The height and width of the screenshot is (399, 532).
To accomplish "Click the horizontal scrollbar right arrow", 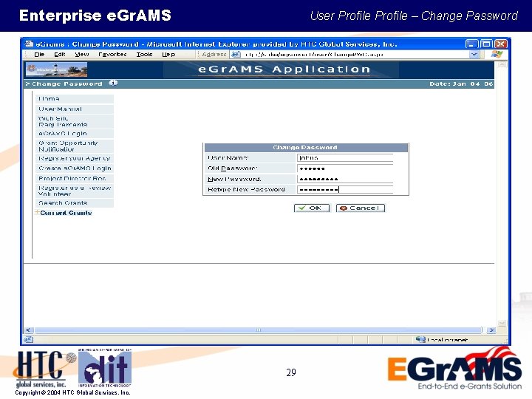I will (x=491, y=330).
